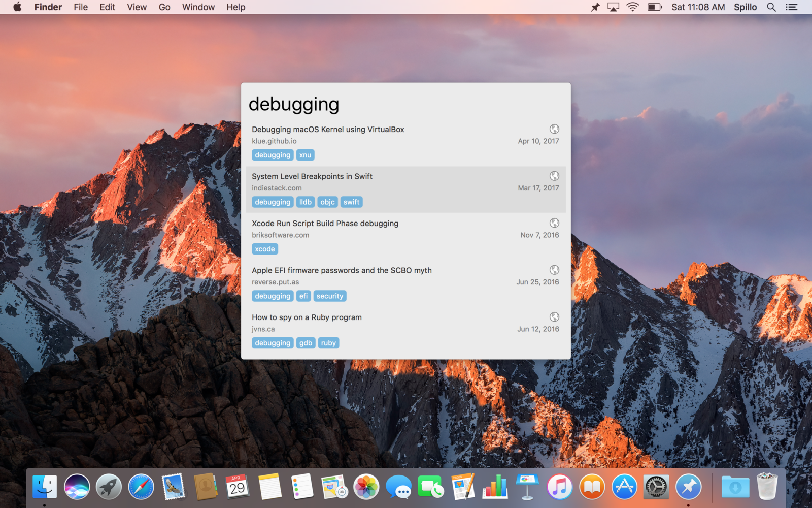Image resolution: width=812 pixels, height=508 pixels.
Task: Open the Apple menu
Action: (17, 7)
